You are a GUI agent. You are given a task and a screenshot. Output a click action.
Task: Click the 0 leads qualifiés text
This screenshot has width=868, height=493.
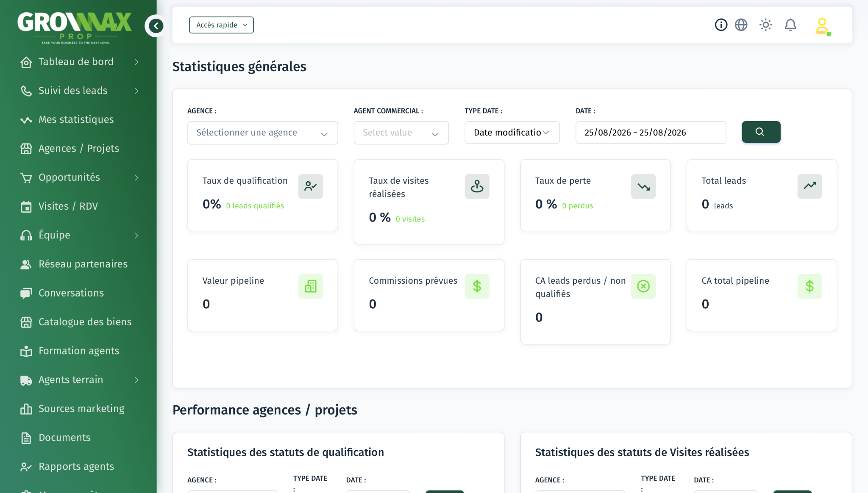click(x=255, y=206)
